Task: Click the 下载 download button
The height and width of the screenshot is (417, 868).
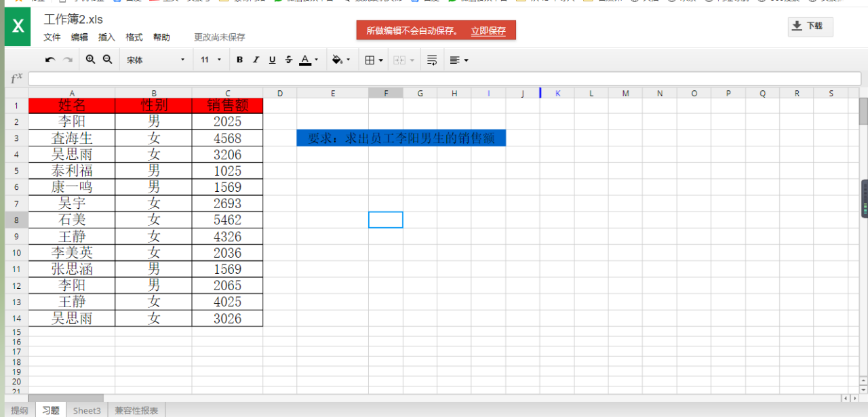Action: click(810, 26)
